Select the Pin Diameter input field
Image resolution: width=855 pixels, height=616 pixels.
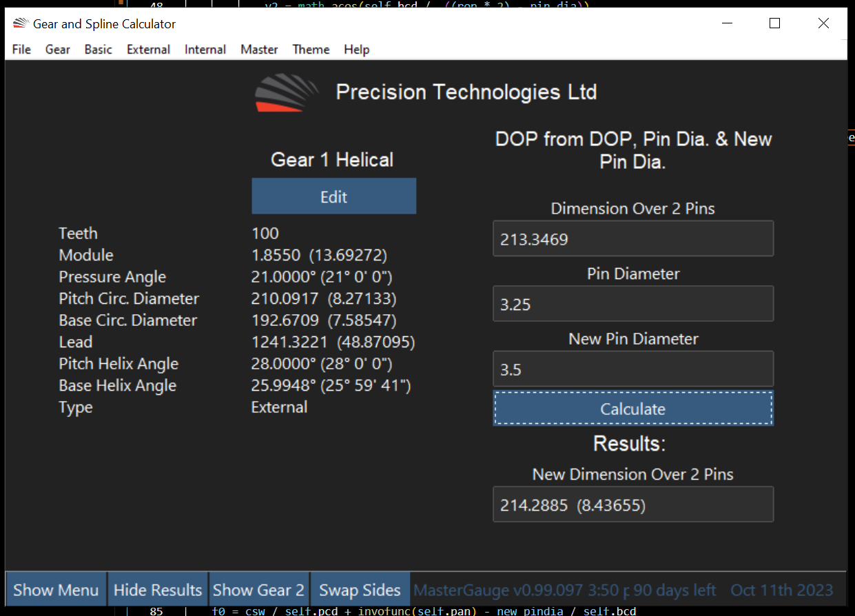pyautogui.click(x=632, y=303)
